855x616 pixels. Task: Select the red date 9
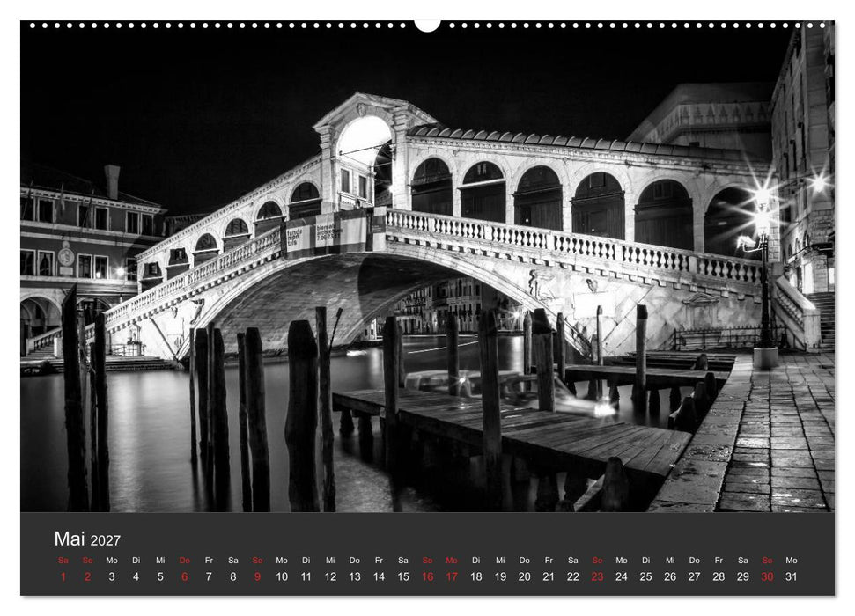point(257,576)
